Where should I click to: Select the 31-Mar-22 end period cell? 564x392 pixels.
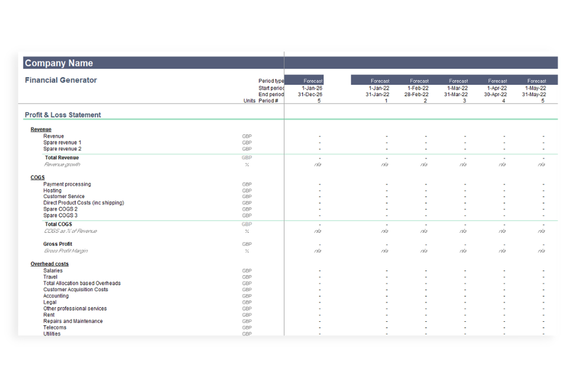456,94
